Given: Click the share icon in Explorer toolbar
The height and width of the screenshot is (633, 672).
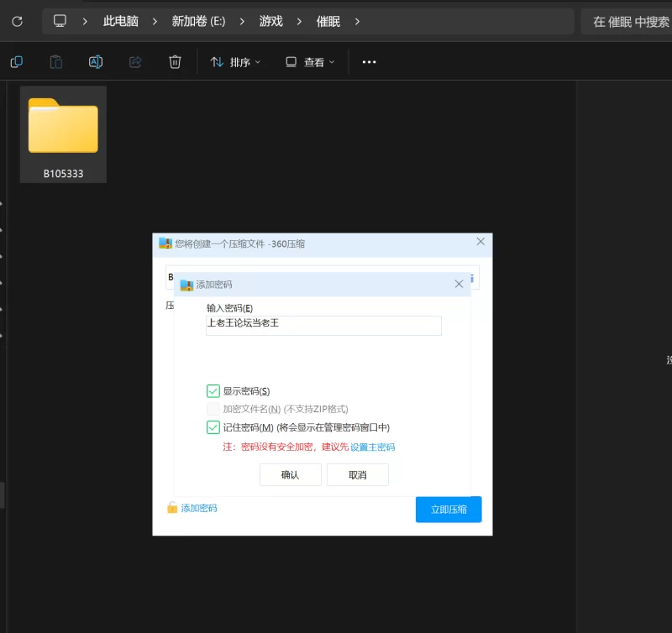Looking at the screenshot, I should pos(135,62).
